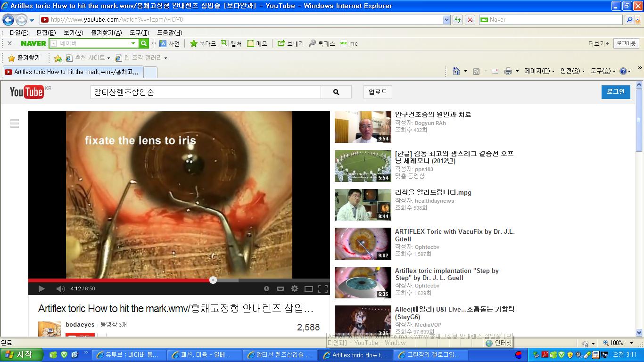Viewport: 644px width, 362px height.
Task: Click the 로그아웃 button in Naver toolbar
Action: point(626,43)
